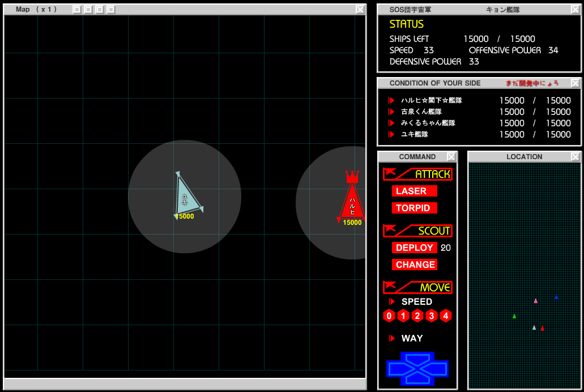Expand the ハルヒ☆閣下☆艦隊 row arrow
The width and height of the screenshot is (584, 392).
(391, 100)
